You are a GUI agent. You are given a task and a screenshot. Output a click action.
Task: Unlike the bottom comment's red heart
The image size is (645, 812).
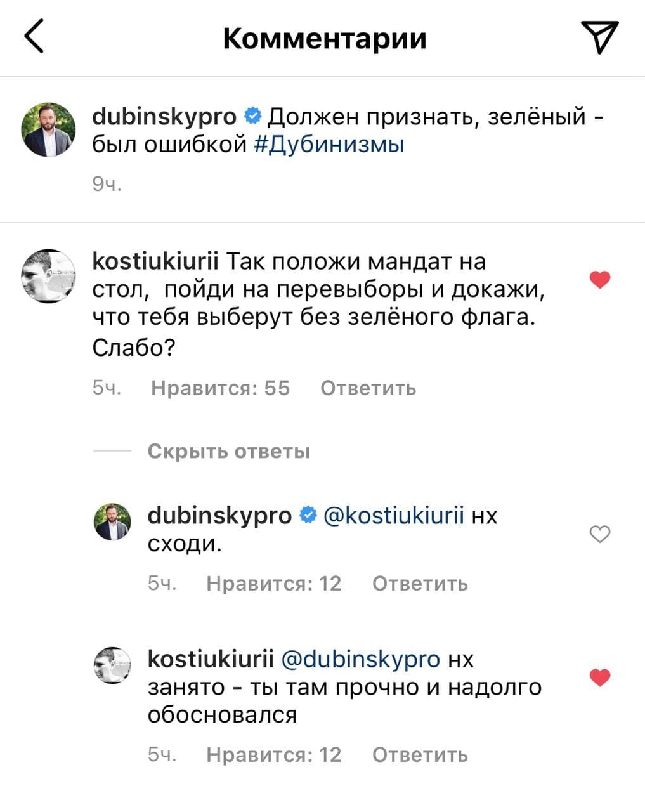click(599, 678)
